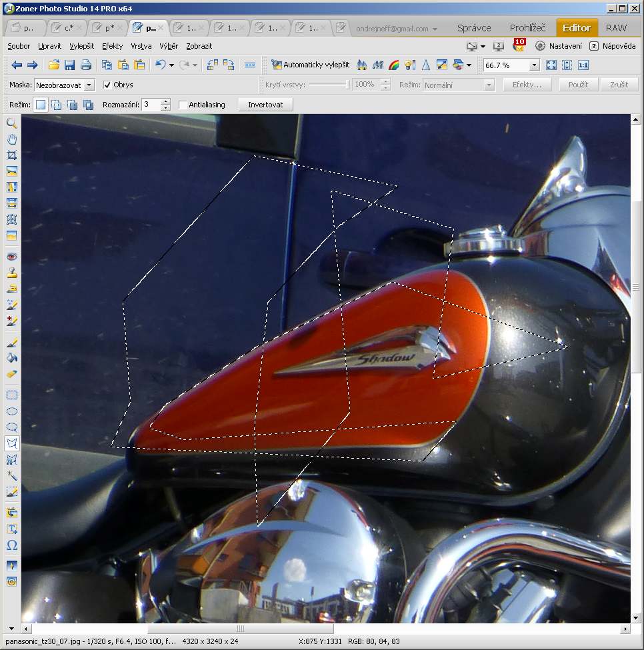Choose the Magic Wand tool
Screen dimensions: 644x650
pos(11,475)
